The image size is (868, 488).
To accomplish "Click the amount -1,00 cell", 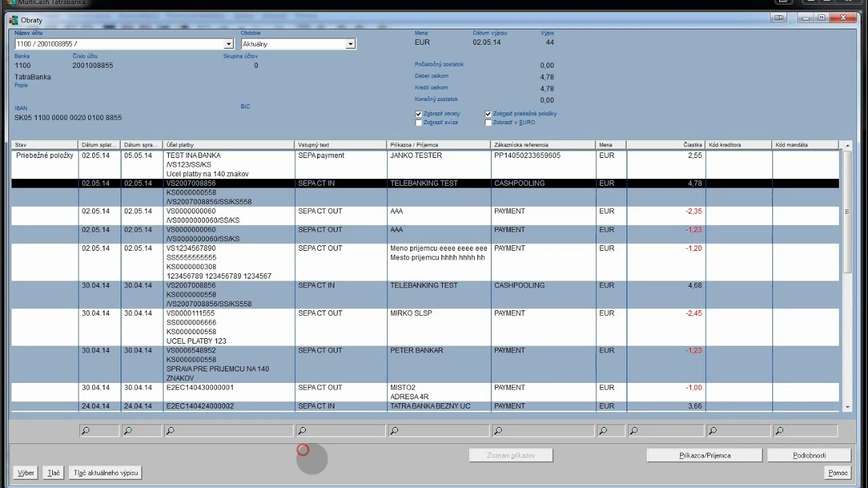I will pos(693,388).
